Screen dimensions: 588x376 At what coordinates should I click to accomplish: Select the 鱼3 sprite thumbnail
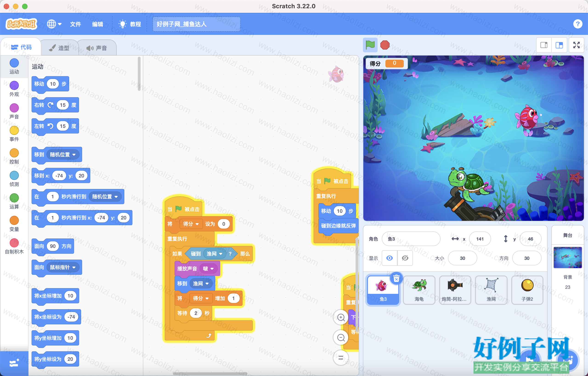click(383, 290)
